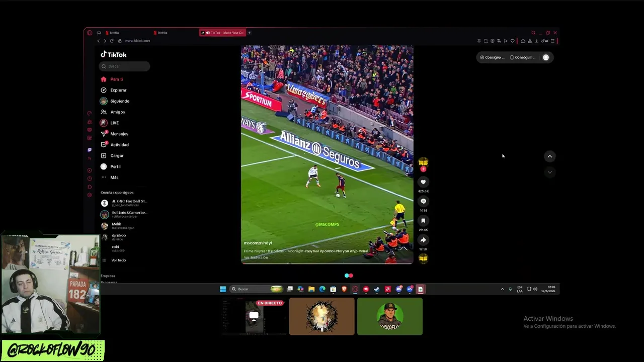Viewport: 644px width, 362px height.
Task: Open the LIVE section
Action: tap(110, 123)
